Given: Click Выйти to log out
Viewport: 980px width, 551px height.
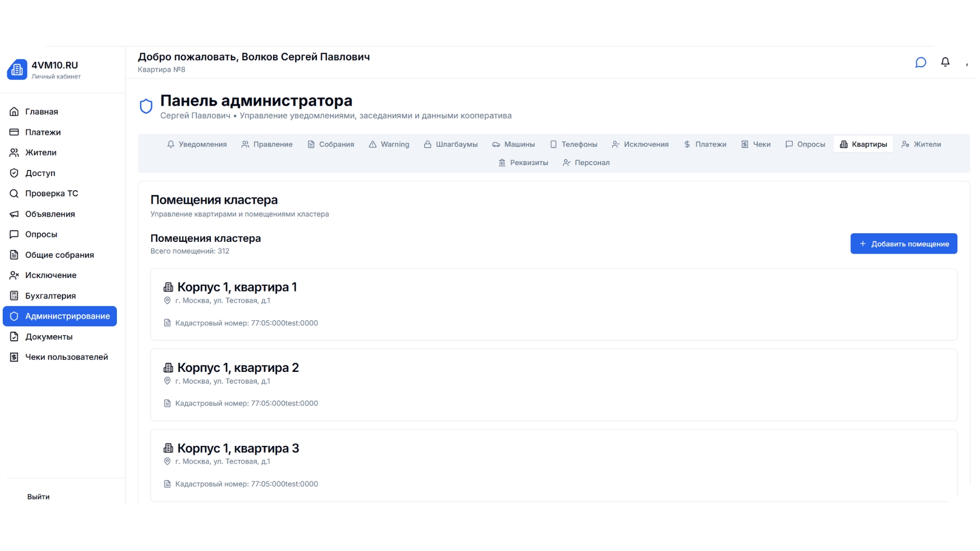Looking at the screenshot, I should pyautogui.click(x=38, y=496).
